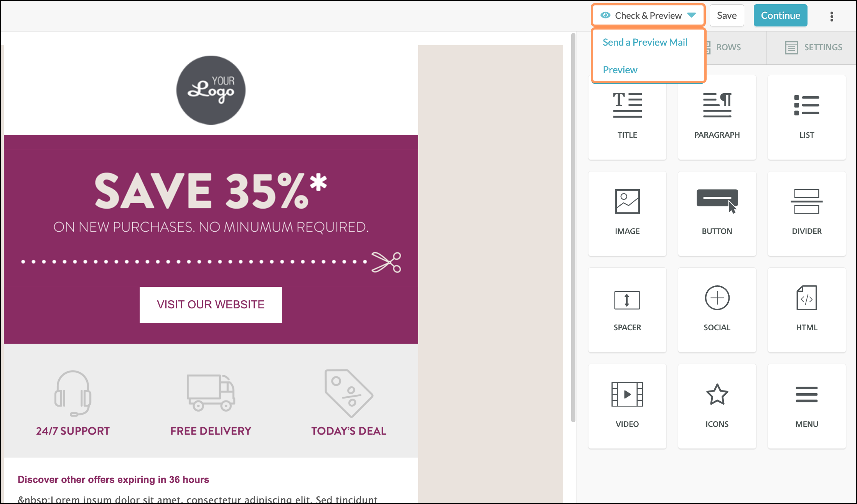Choose Send a Preview Mail option

645,42
